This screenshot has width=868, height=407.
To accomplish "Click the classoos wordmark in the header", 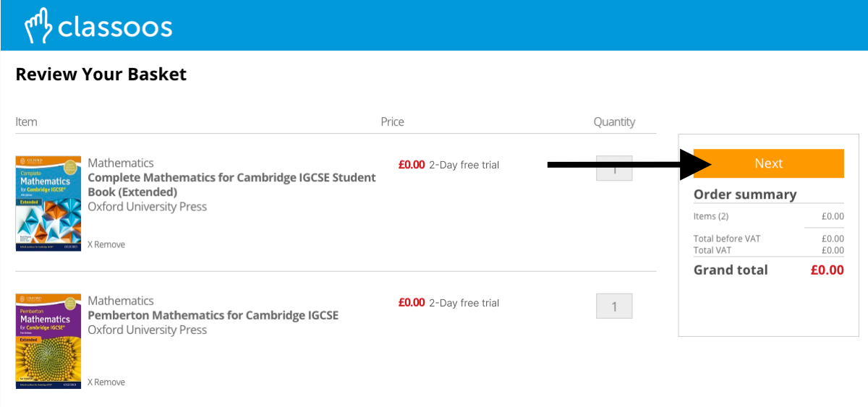I will tap(114, 27).
